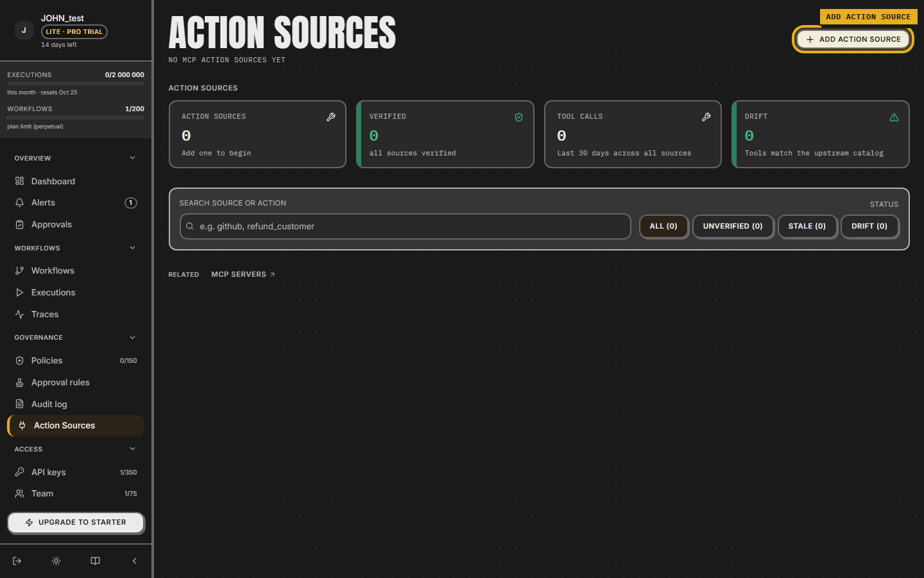Click Upgrade to Starter button
Image resolution: width=924 pixels, height=578 pixels.
pyautogui.click(x=76, y=523)
